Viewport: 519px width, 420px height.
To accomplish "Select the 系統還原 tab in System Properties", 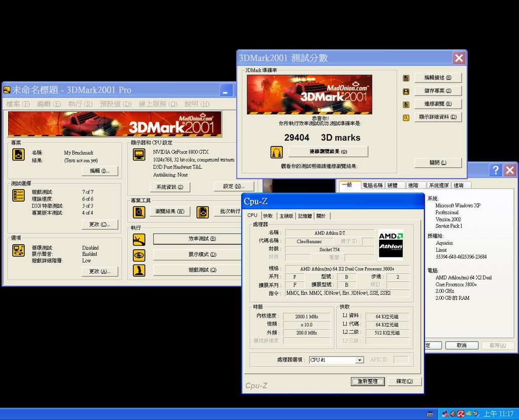I will (x=439, y=185).
